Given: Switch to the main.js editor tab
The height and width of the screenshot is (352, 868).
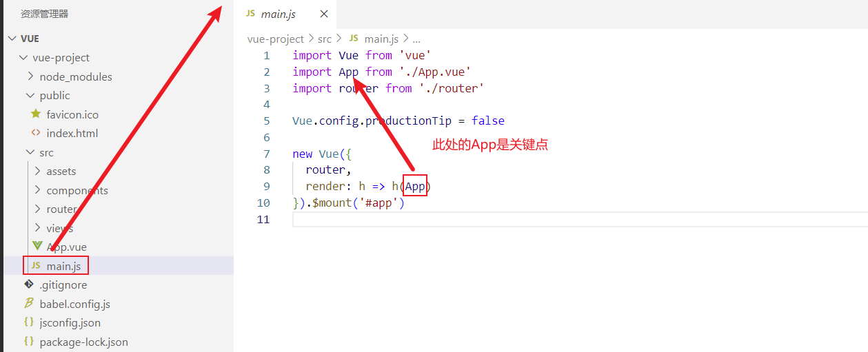Looking at the screenshot, I should [x=278, y=14].
